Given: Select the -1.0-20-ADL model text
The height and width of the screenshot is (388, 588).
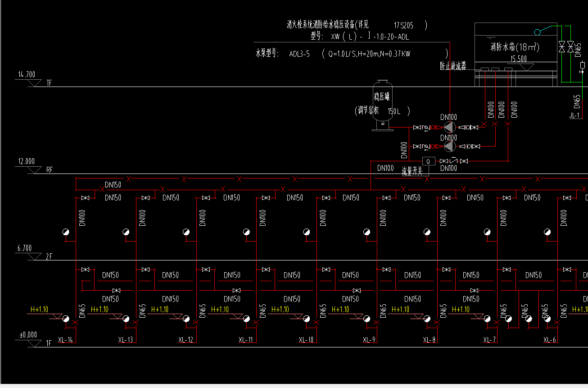Looking at the screenshot, I should (x=391, y=37).
